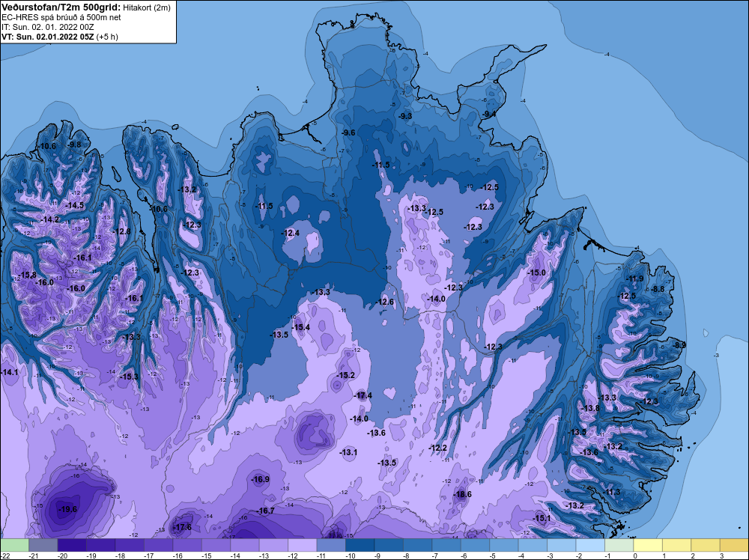Screen dimensions: 749x560
Task: Click the -11.9 temperature value
Action: (x=635, y=279)
